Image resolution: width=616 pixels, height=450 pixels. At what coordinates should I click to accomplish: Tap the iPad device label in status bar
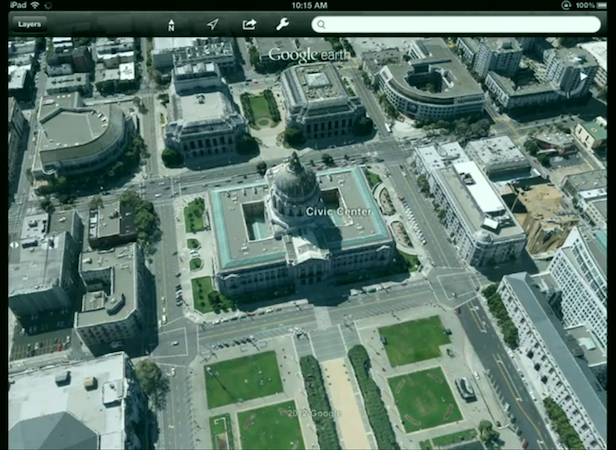pyautogui.click(x=16, y=5)
